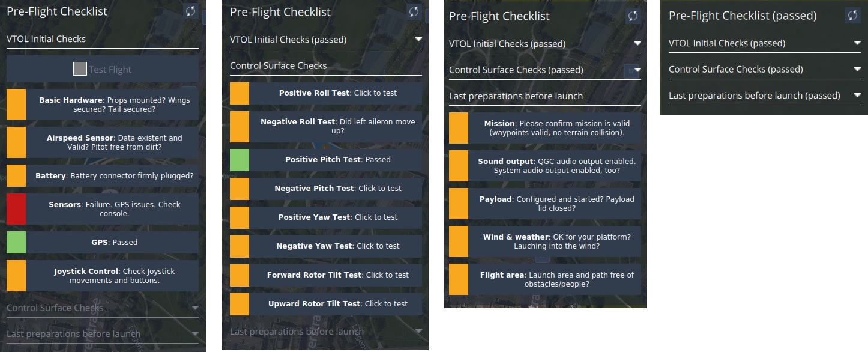Screen dimensions: 868x352
Task: Click the red Sensors failure indicator
Action: pyautogui.click(x=16, y=209)
